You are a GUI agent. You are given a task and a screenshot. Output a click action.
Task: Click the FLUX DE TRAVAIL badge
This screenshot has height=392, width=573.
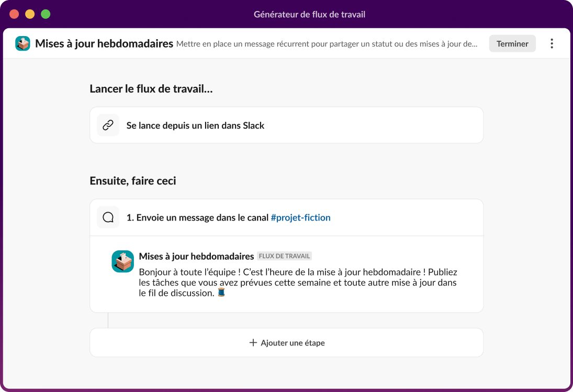(284, 256)
